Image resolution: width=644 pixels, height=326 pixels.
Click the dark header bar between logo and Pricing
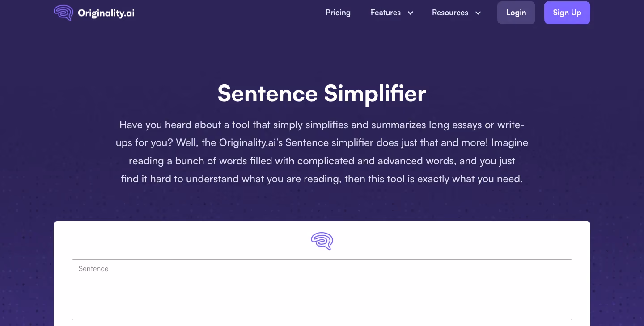(x=228, y=13)
